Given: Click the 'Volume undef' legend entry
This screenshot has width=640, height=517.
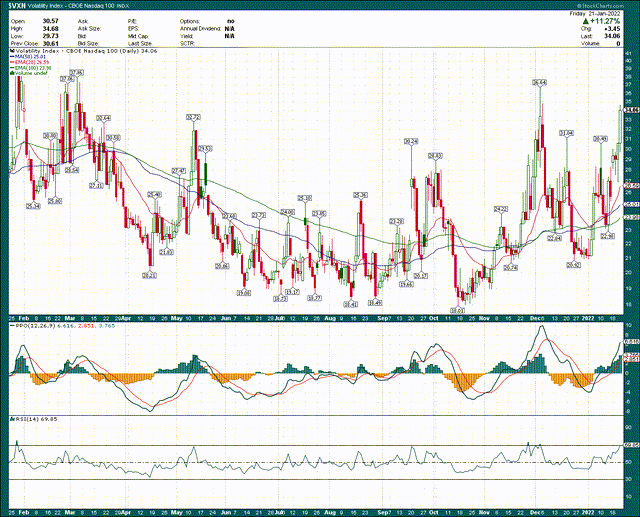Looking at the screenshot, I should (31, 73).
